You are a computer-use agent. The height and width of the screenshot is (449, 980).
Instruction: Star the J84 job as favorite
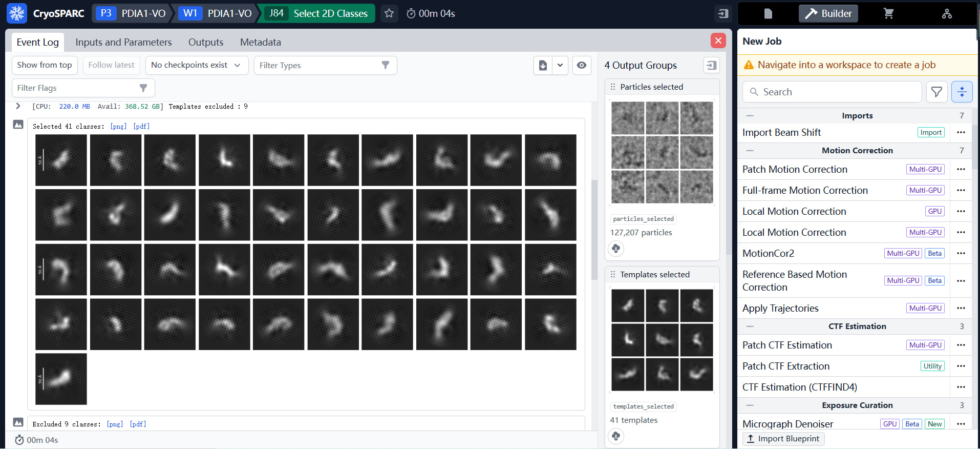(x=389, y=13)
